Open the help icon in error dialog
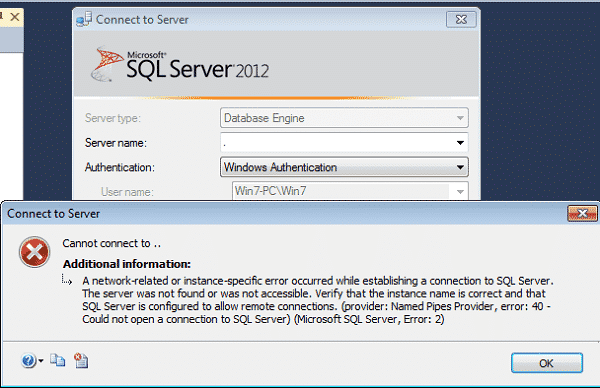600x388 pixels. pyautogui.click(x=28, y=360)
